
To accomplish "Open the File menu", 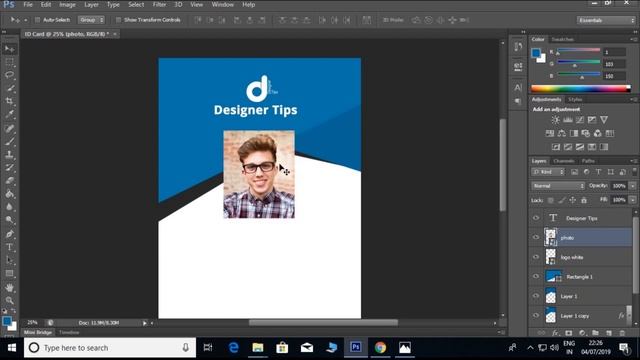I will (x=28, y=4).
